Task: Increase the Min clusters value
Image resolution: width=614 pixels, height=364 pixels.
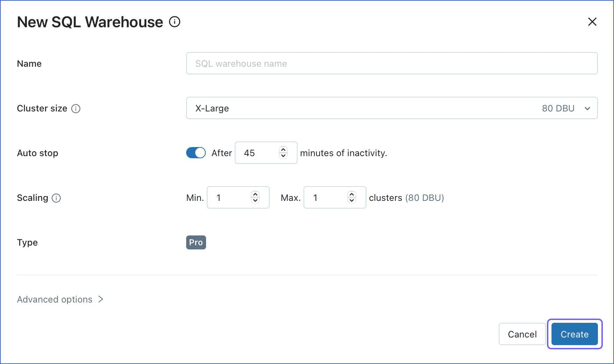Action: [x=255, y=194]
